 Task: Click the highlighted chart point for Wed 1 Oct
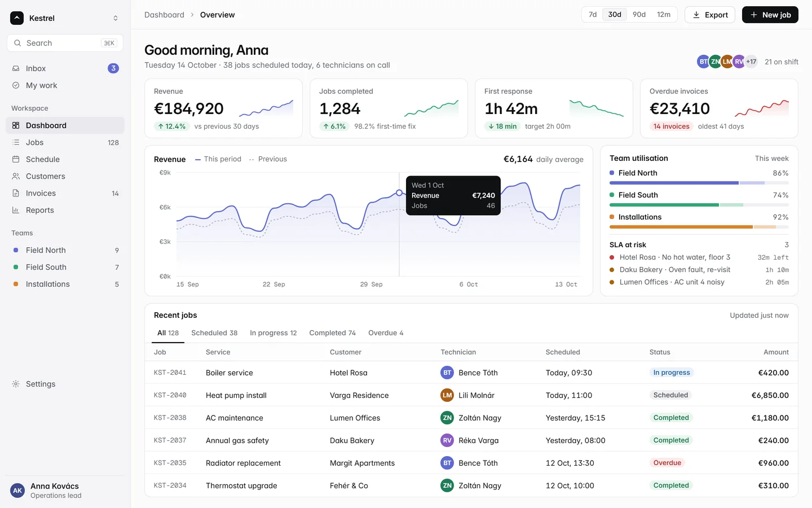pos(399,192)
